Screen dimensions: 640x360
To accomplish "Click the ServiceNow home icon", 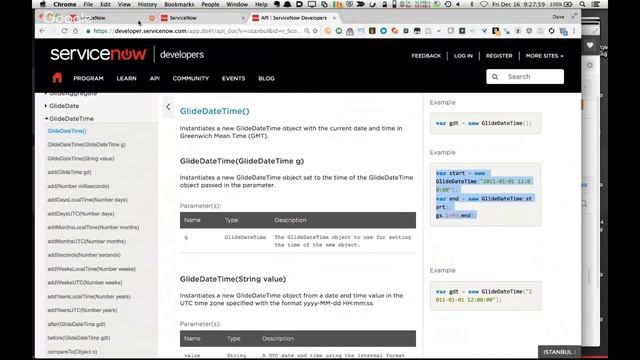I will pos(57,78).
